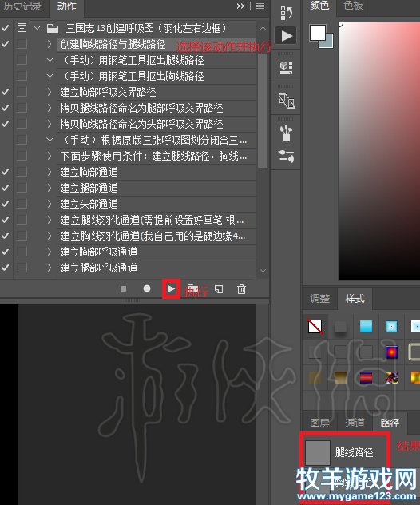The height and width of the screenshot is (505, 420).
Task: Click the white foreground color swatch
Action: (317, 32)
